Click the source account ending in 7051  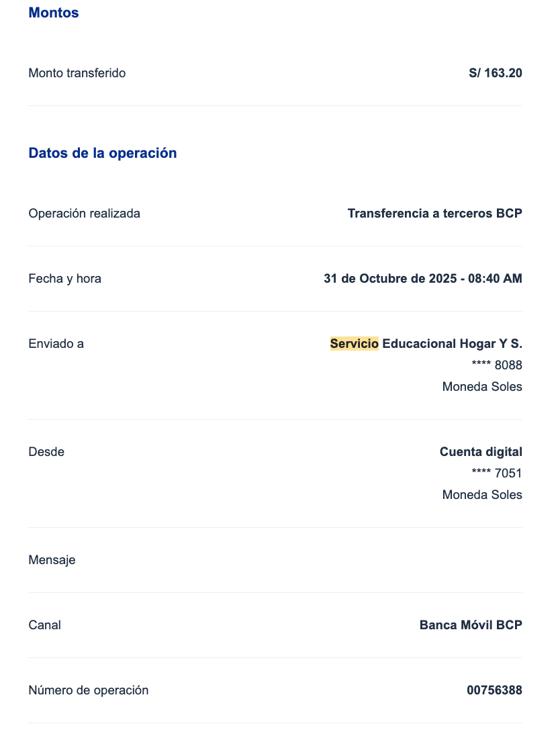point(497,473)
